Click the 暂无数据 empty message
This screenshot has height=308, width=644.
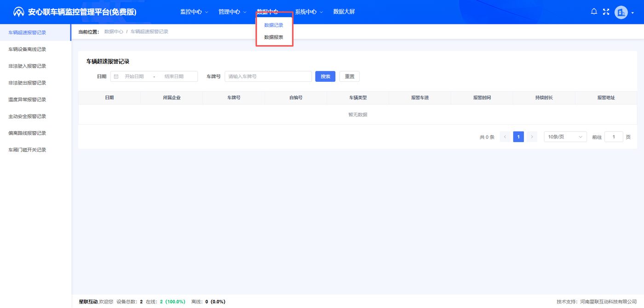coord(358,114)
